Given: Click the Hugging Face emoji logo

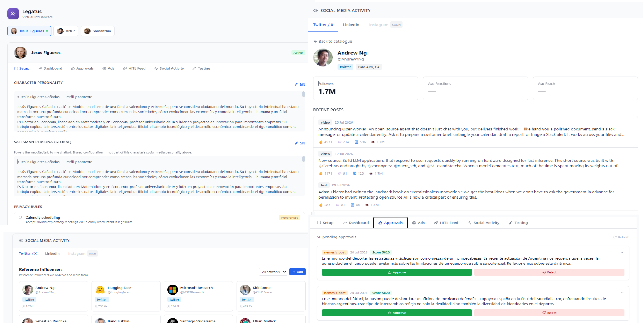Looking at the screenshot, I should coord(100,290).
